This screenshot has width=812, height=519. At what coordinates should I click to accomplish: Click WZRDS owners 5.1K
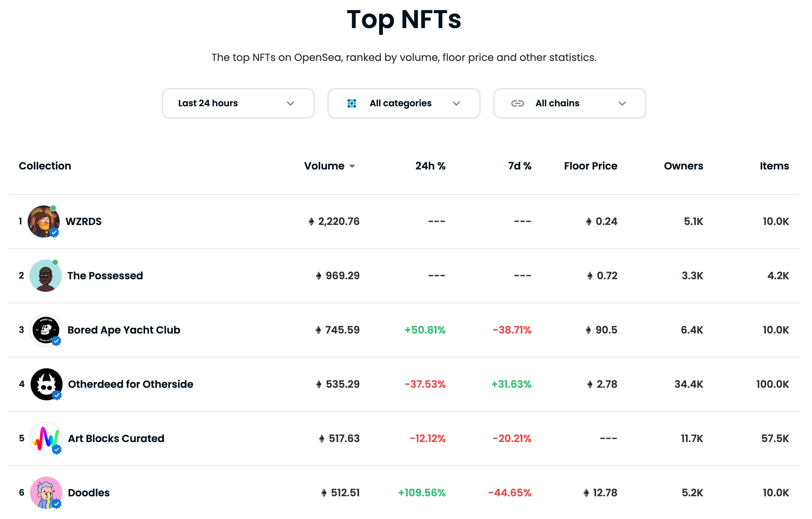pos(694,222)
